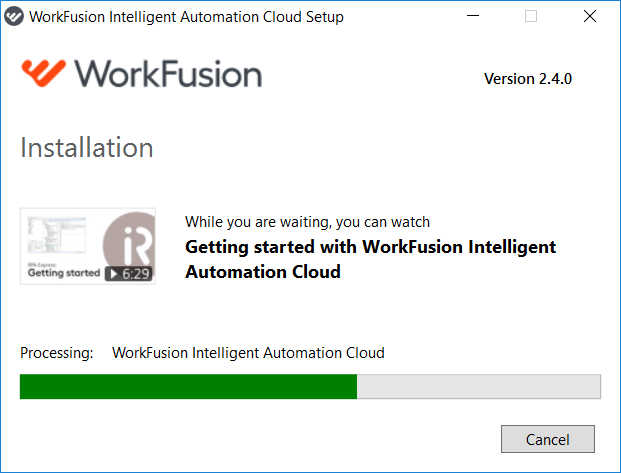This screenshot has height=473, width=621.
Task: Open the Getting started with WorkFusion video link
Action: coord(370,259)
